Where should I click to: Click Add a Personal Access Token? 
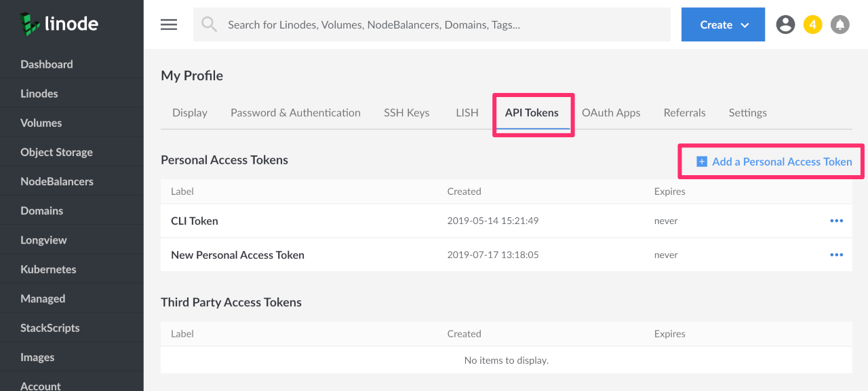tap(774, 162)
